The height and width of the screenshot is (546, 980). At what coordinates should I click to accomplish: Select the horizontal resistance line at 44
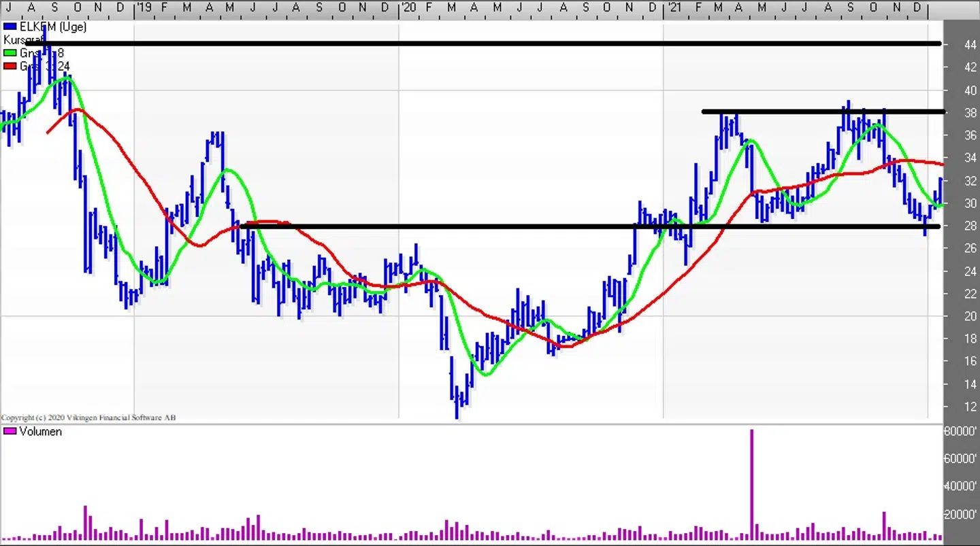click(x=476, y=44)
